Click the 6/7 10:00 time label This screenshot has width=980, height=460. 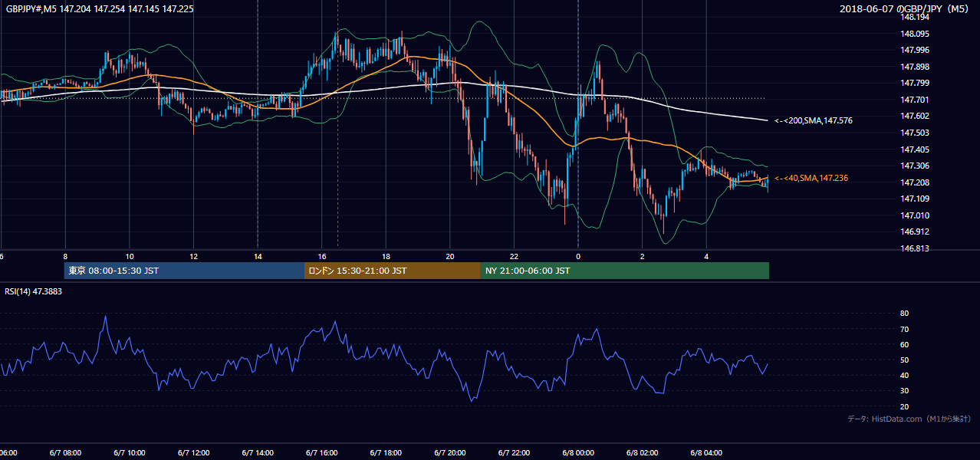click(x=129, y=453)
